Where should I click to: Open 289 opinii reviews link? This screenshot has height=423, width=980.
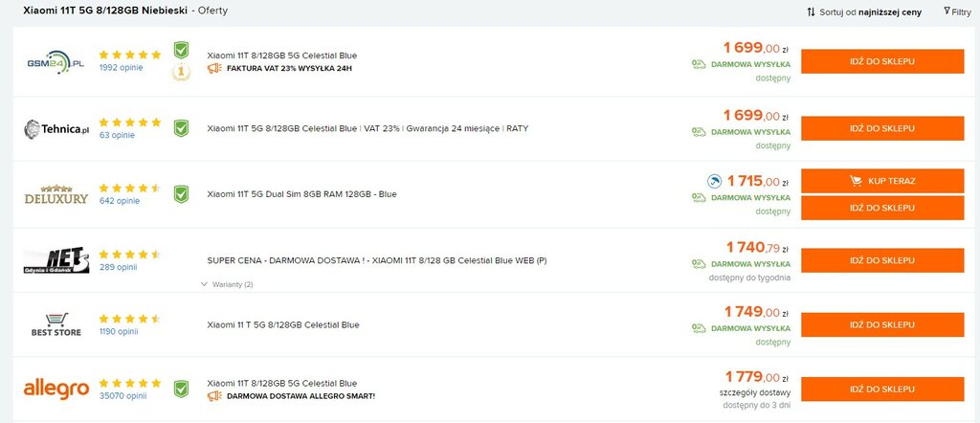click(118, 267)
